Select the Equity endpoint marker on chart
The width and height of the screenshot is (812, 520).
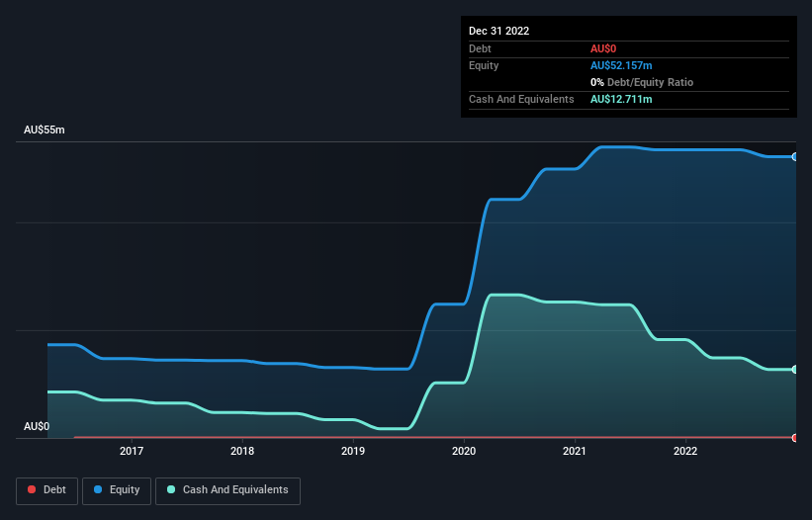[795, 157]
